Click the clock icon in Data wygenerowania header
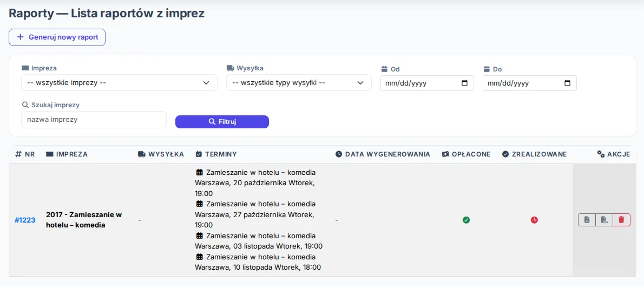Screen dimensions: 644x287 [x=339, y=154]
